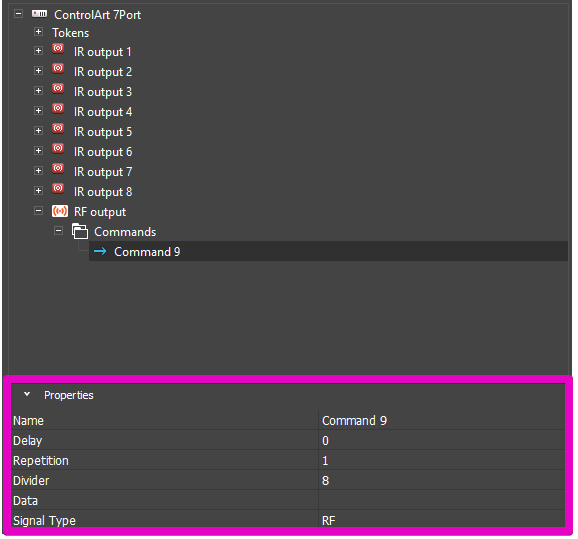Select the RF output label
Image resolution: width=578 pixels, height=539 pixels.
[100, 212]
